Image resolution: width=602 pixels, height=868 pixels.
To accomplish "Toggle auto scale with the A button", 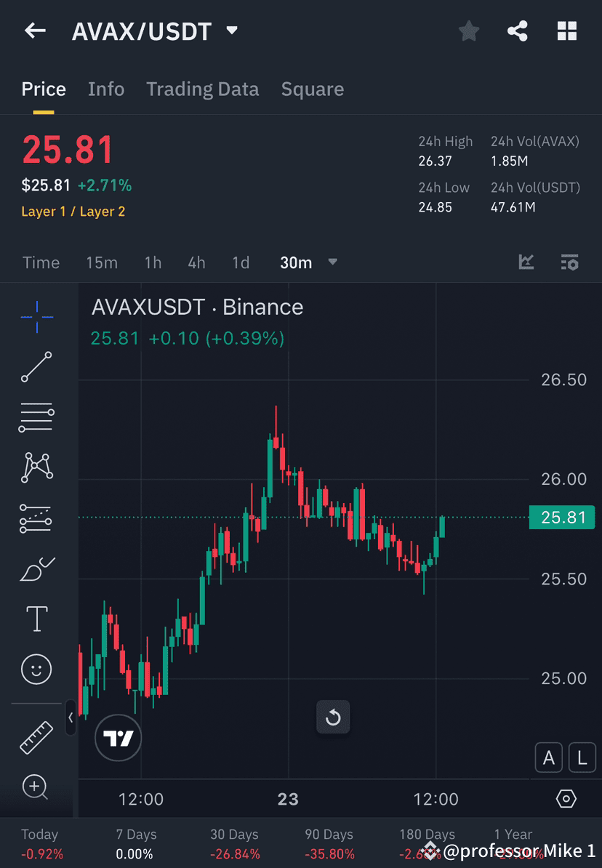I will tap(549, 757).
